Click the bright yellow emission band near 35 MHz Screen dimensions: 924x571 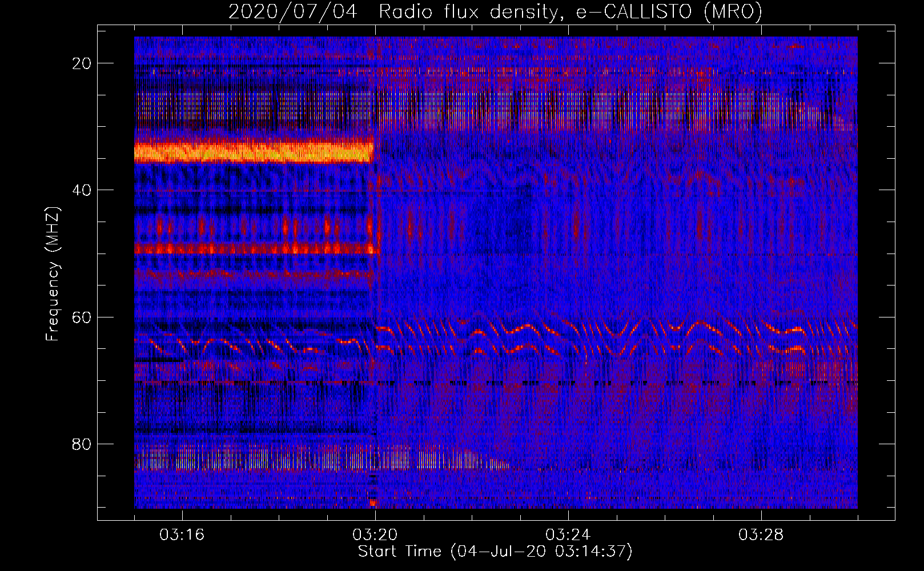coord(254,152)
